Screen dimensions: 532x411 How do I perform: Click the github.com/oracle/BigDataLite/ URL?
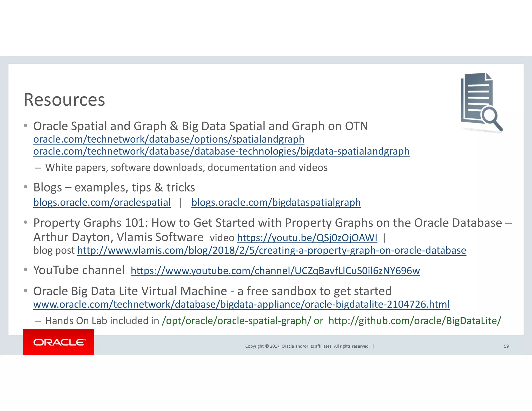(x=415, y=321)
